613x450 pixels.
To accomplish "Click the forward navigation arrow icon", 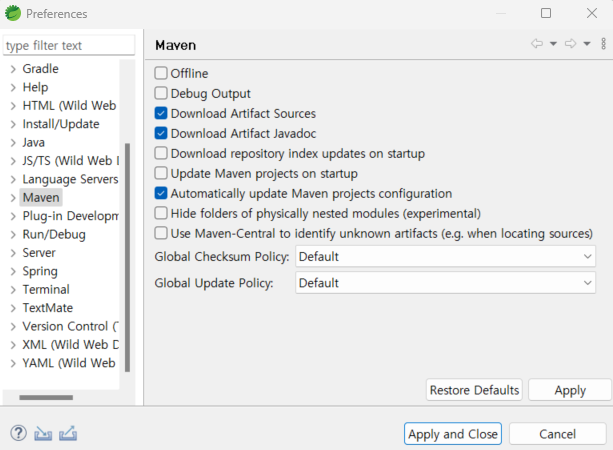I will click(570, 43).
